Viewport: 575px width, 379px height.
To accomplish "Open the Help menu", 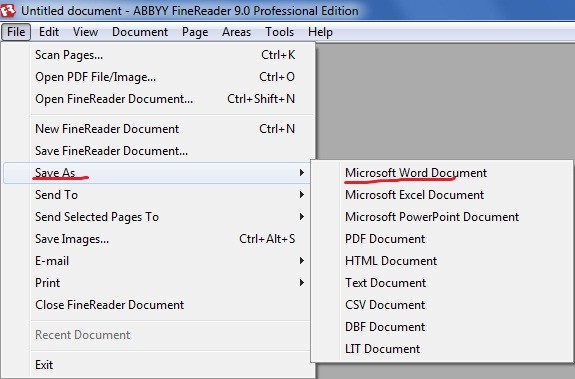I will (x=320, y=32).
